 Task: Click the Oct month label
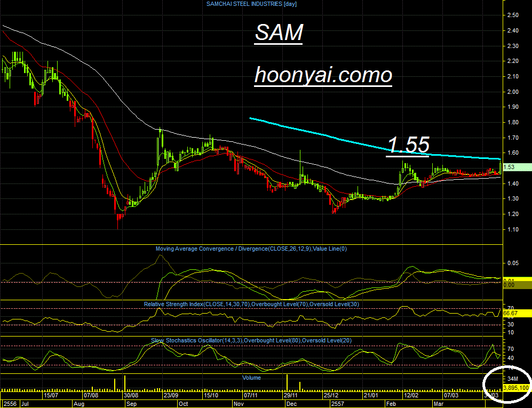pos(183,404)
